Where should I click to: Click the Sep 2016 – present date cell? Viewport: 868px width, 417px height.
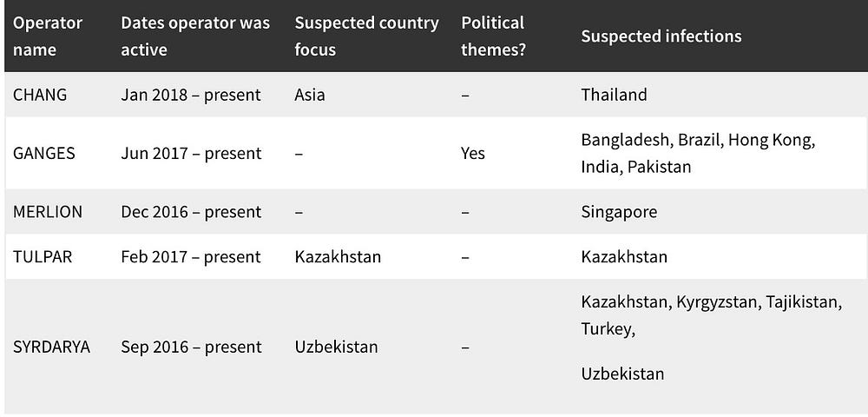click(191, 347)
